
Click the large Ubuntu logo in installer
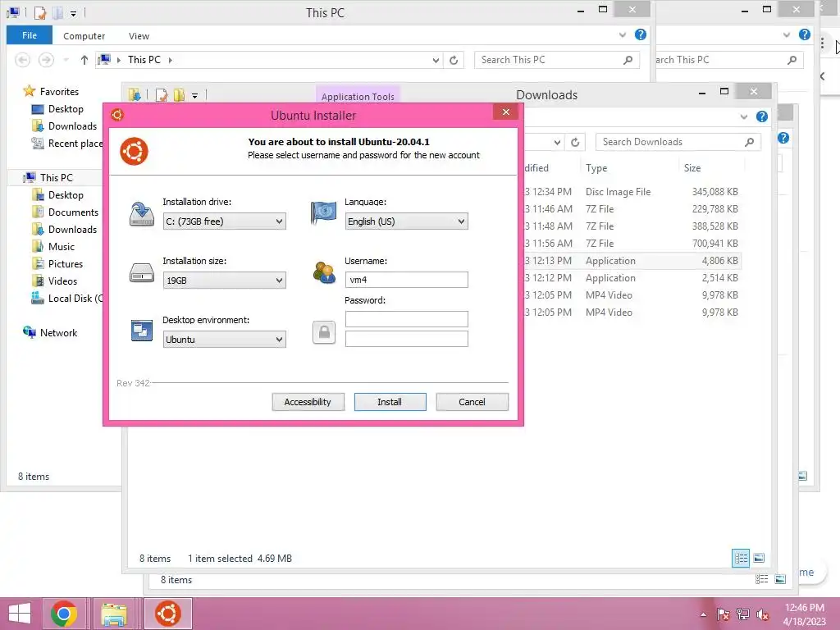coord(134,151)
